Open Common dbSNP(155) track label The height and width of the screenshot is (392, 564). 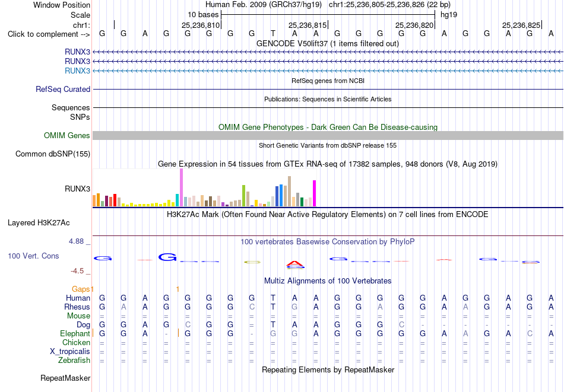coord(53,154)
